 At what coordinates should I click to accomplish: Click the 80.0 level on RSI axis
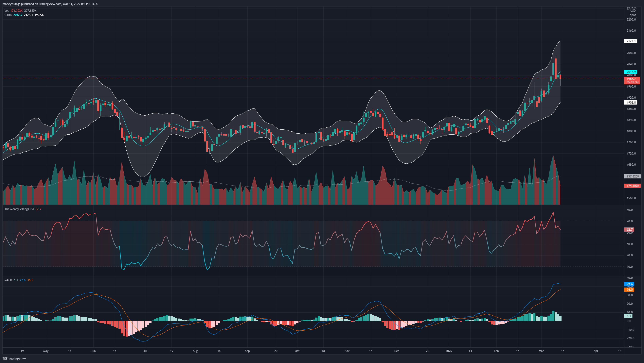630,210
